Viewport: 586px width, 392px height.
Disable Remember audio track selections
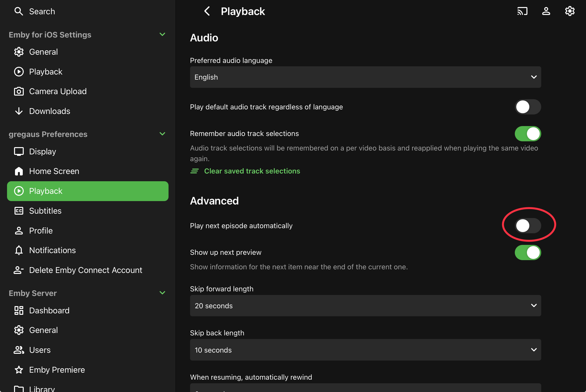point(527,134)
